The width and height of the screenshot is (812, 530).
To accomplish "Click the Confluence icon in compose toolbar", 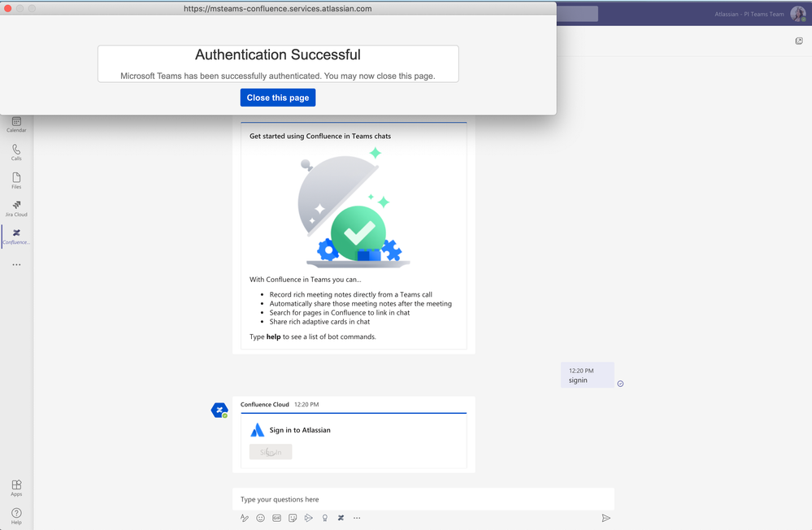I will point(341,518).
